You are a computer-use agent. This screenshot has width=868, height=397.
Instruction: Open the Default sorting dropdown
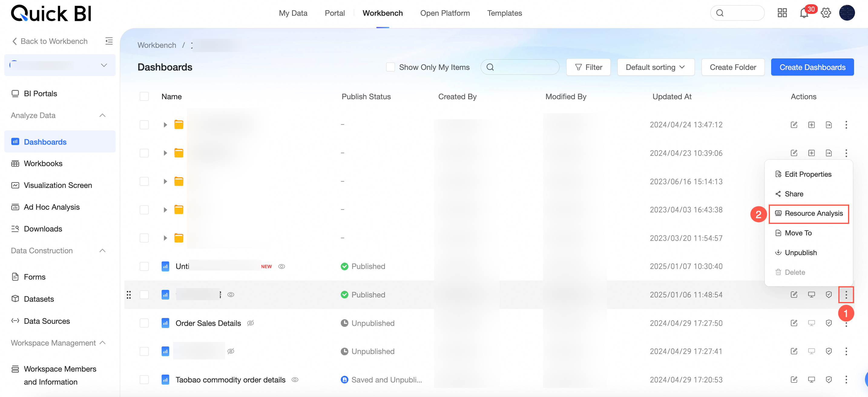655,67
